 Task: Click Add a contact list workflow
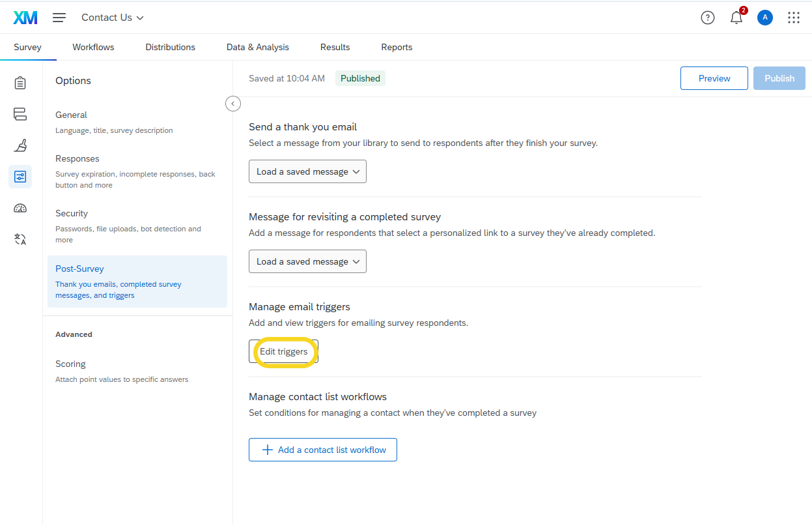point(323,450)
